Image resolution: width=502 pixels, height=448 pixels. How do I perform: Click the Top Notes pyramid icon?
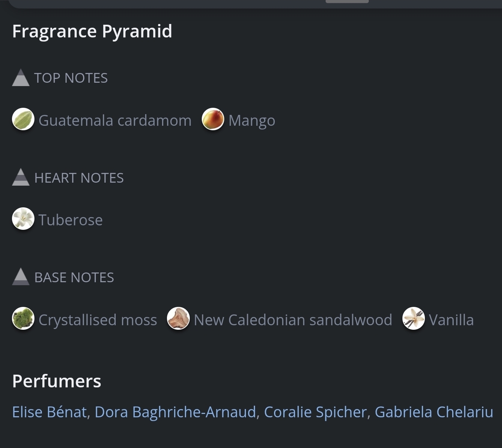pyautogui.click(x=21, y=78)
